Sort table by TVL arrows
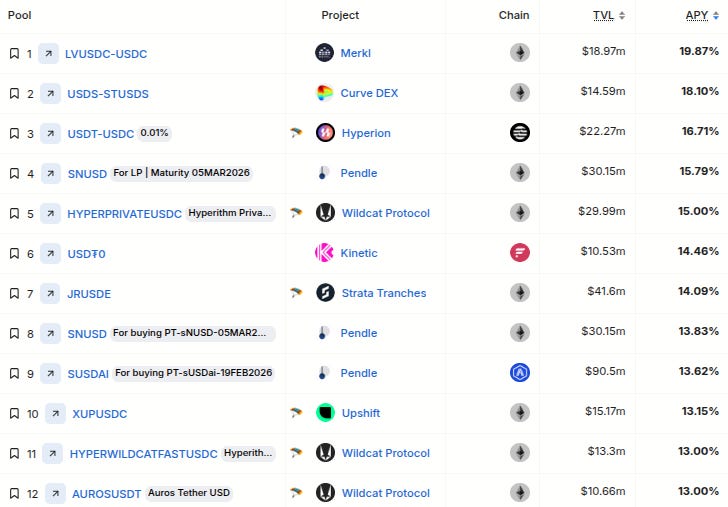 622,15
